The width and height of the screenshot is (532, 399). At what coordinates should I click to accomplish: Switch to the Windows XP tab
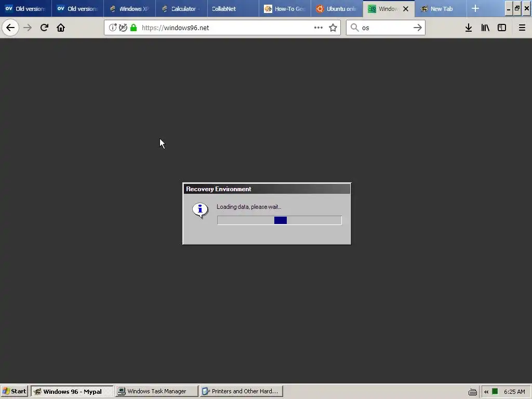click(x=129, y=8)
